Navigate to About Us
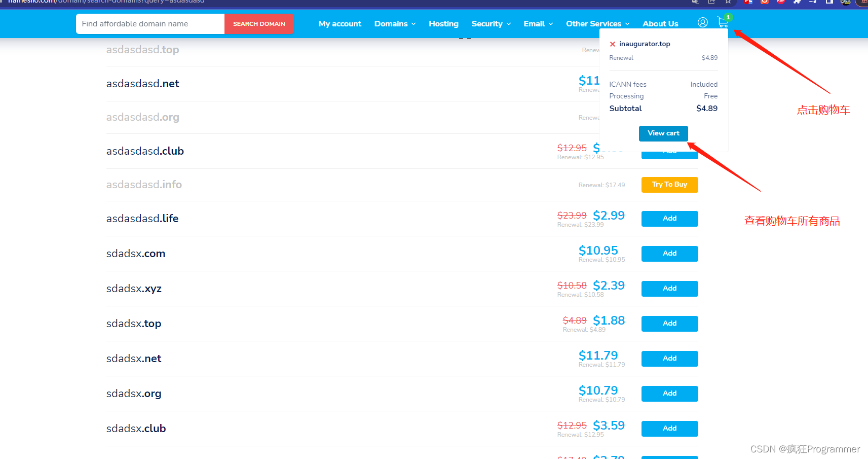Screen dimensions: 868x459 [x=660, y=24]
